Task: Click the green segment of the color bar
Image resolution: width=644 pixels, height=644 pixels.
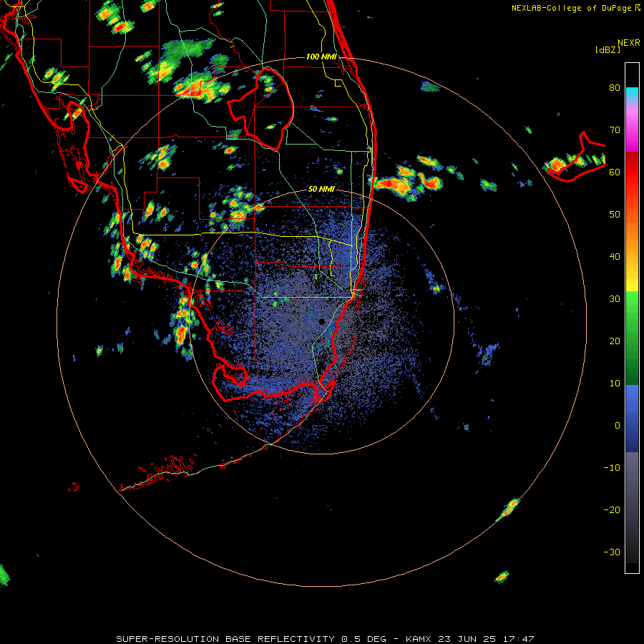Action: click(x=632, y=338)
